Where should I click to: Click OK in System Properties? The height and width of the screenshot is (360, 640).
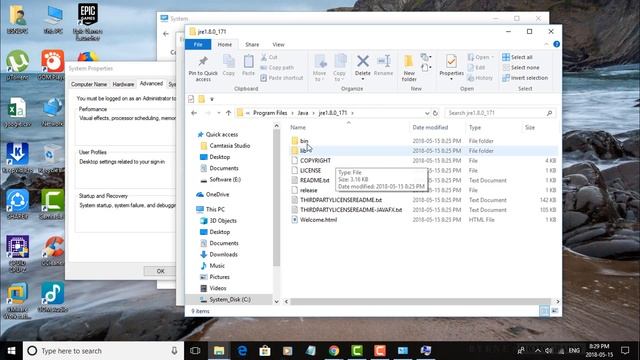pyautogui.click(x=160, y=271)
